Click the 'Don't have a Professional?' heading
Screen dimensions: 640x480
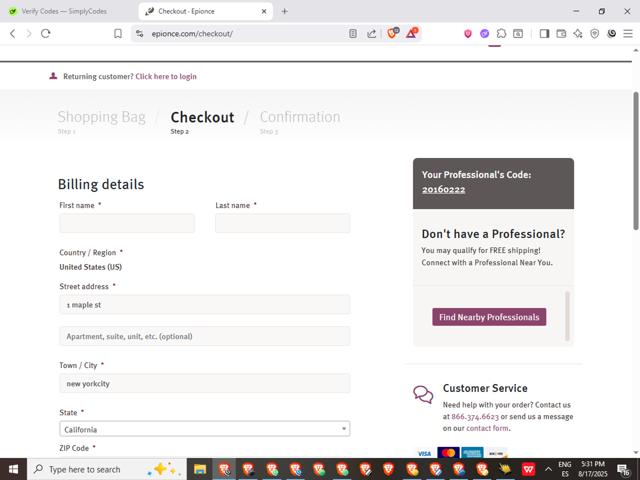pyautogui.click(x=493, y=234)
